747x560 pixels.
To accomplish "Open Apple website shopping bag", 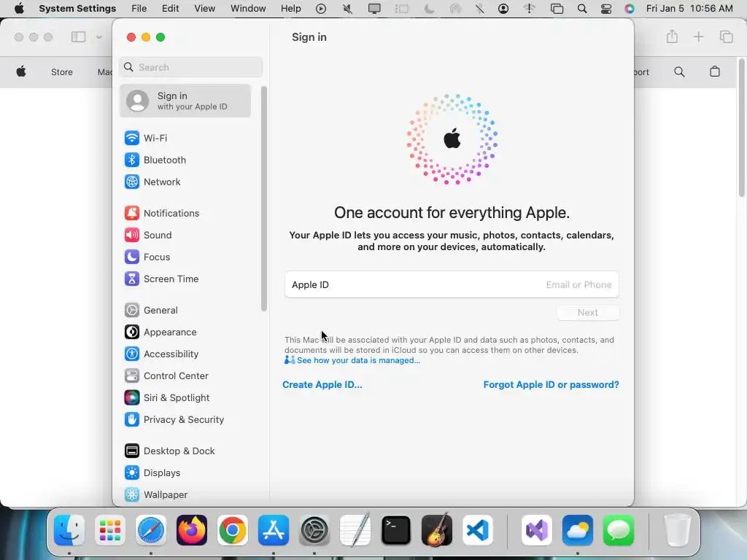I will [x=715, y=72].
